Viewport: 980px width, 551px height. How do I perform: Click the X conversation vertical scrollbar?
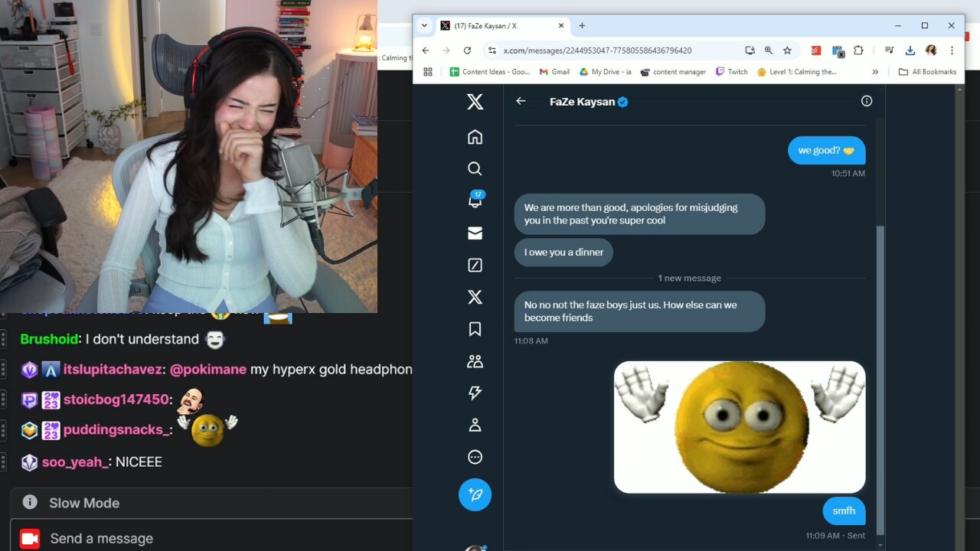880,380
